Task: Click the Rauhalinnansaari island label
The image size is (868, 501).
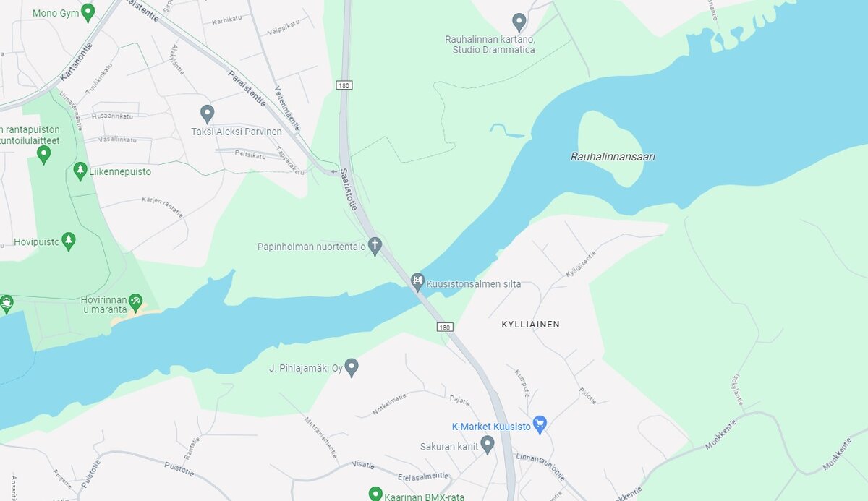Action: coord(613,156)
